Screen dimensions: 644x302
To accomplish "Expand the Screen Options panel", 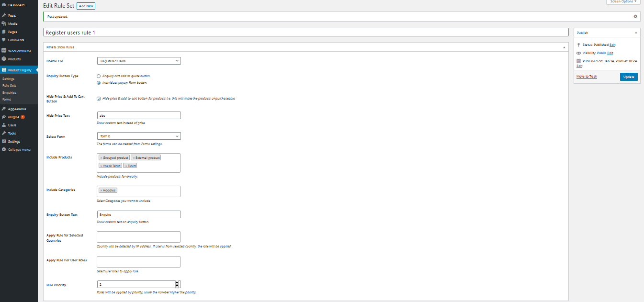I will [x=623, y=1].
